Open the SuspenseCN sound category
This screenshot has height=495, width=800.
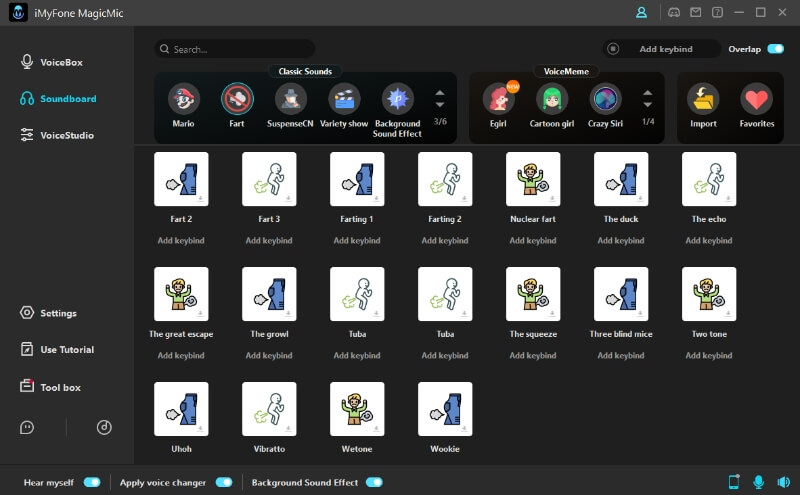(x=291, y=99)
